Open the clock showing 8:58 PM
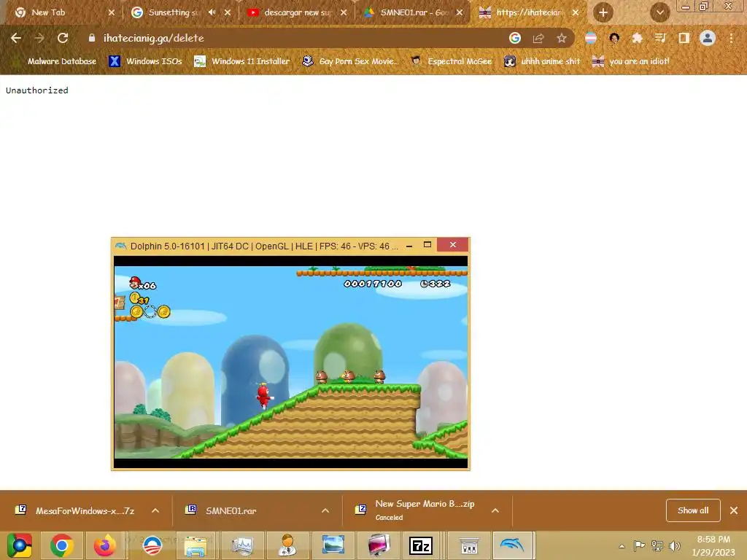Viewport: 747px width, 560px height. [713, 545]
